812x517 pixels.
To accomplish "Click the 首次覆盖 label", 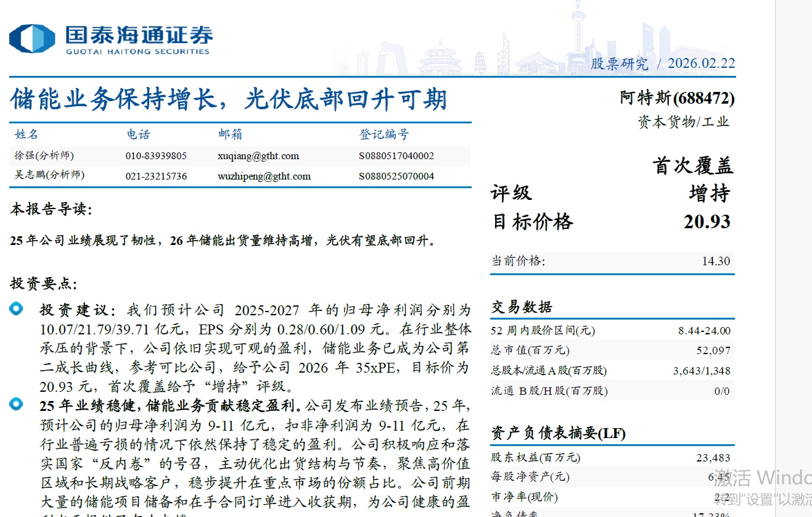I will (x=692, y=165).
